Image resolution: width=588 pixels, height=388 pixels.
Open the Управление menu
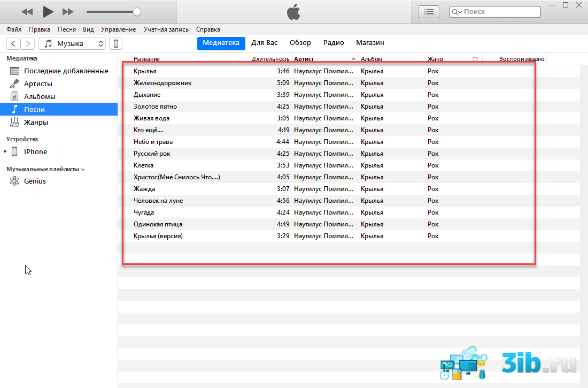click(x=119, y=29)
